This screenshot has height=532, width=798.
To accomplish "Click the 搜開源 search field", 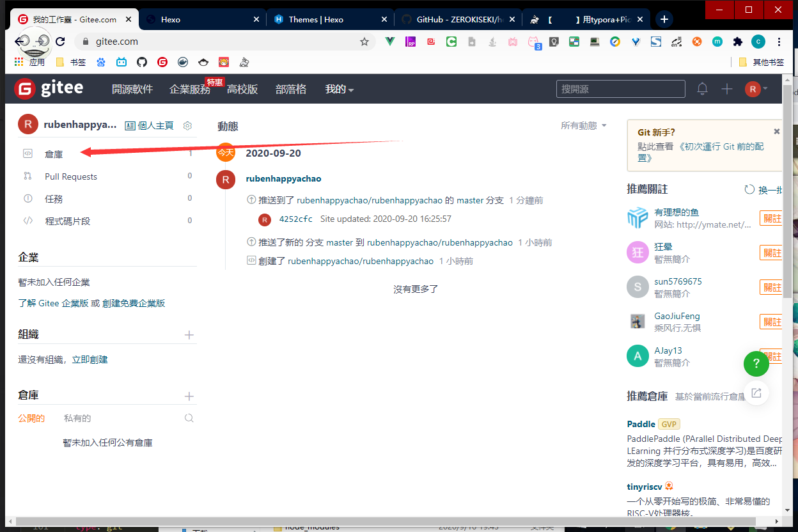I will point(620,90).
